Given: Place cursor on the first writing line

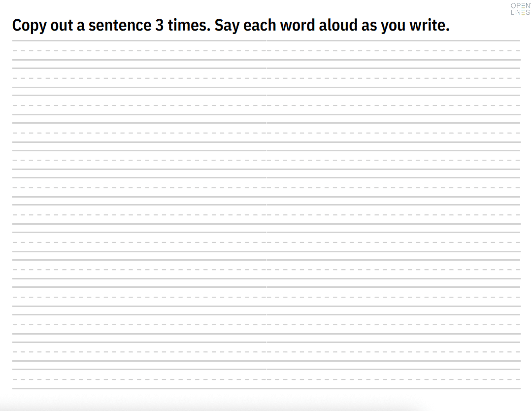Looking at the screenshot, I should (266, 50).
